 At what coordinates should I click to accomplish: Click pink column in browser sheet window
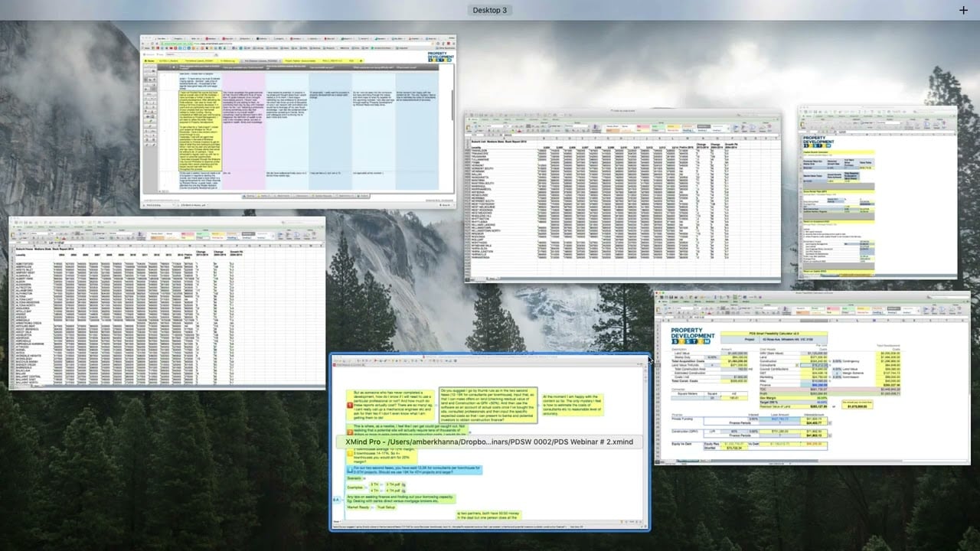coord(243,130)
